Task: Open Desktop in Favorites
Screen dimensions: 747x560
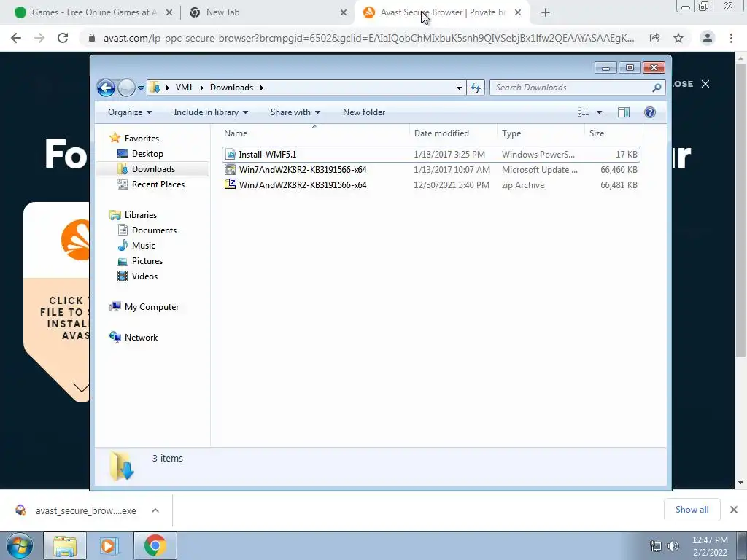Action: coord(147,154)
